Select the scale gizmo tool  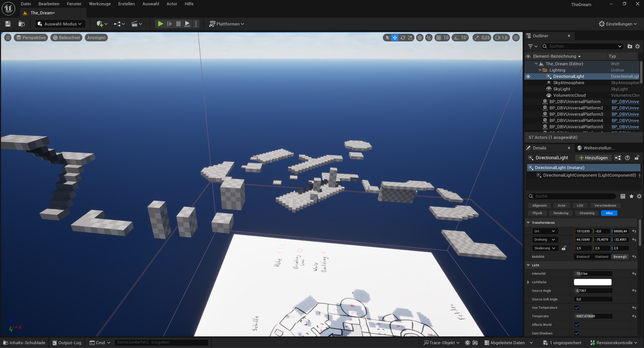[410, 38]
